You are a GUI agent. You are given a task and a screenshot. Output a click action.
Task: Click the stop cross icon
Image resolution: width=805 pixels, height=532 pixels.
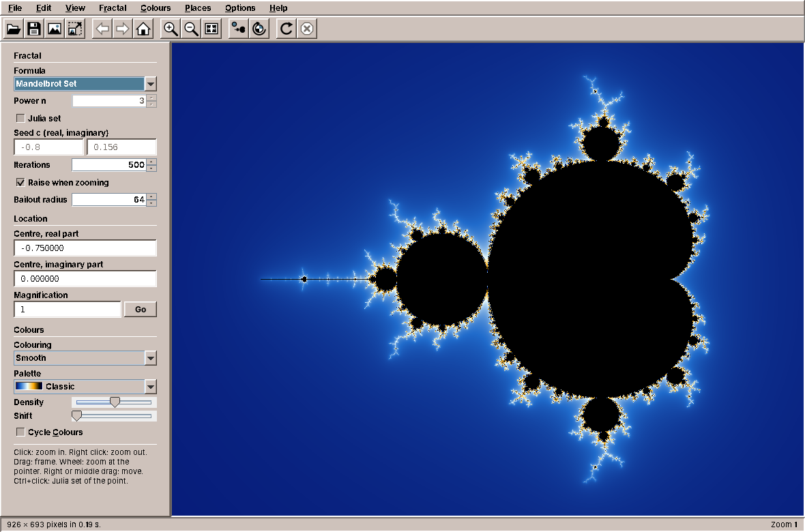click(x=307, y=29)
